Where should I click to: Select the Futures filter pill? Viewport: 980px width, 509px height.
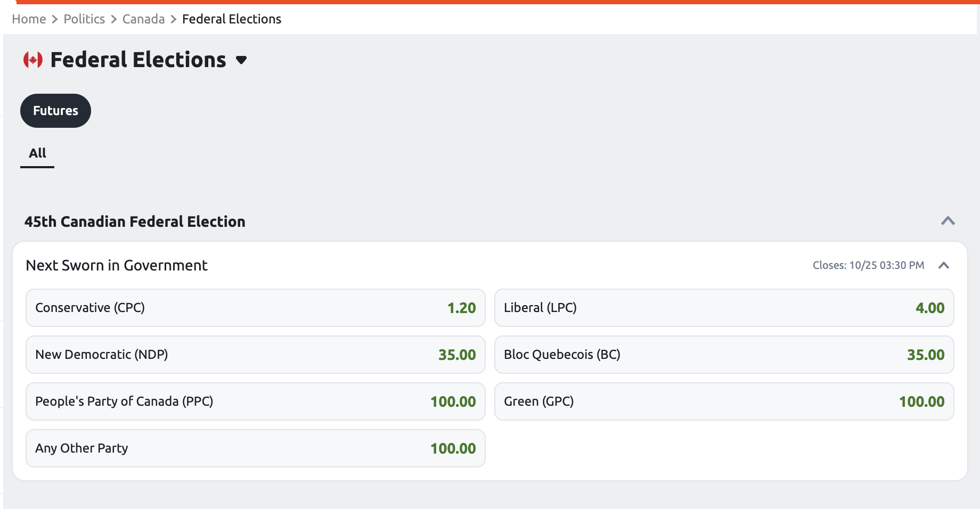pyautogui.click(x=55, y=110)
